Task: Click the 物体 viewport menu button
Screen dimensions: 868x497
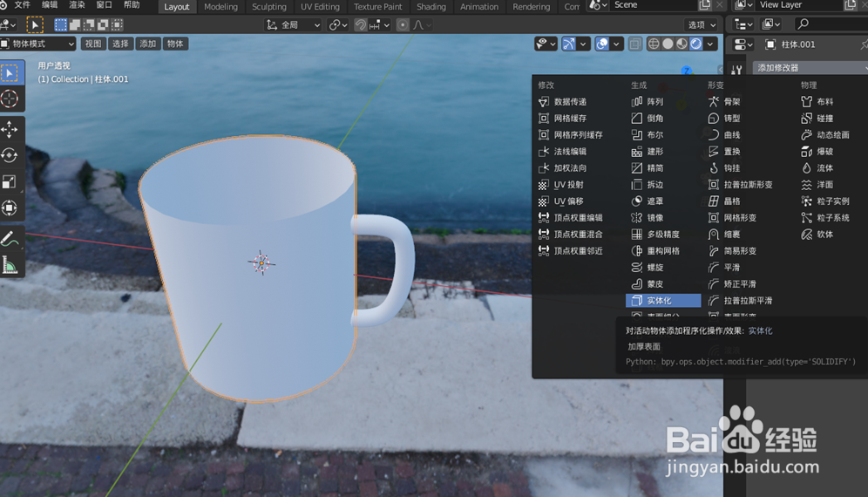Action: coord(175,44)
